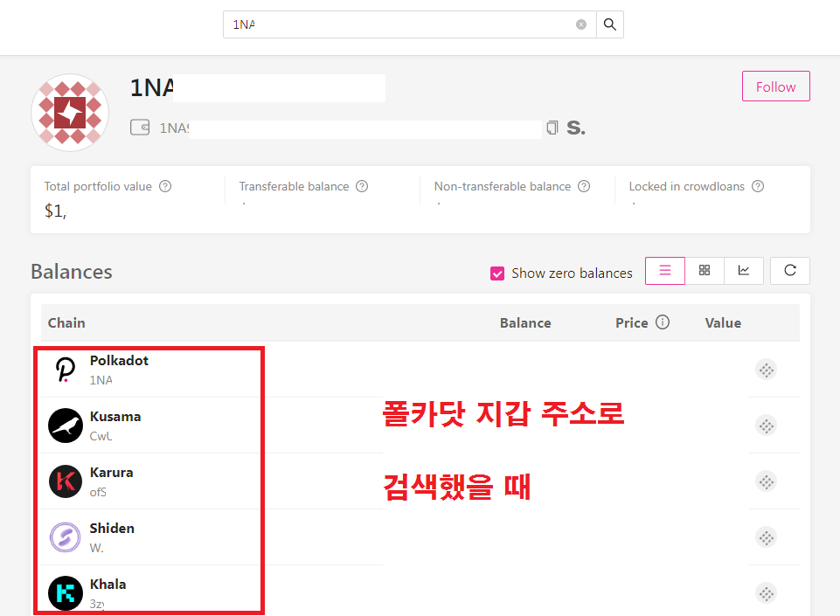Clear the search field text

click(580, 24)
